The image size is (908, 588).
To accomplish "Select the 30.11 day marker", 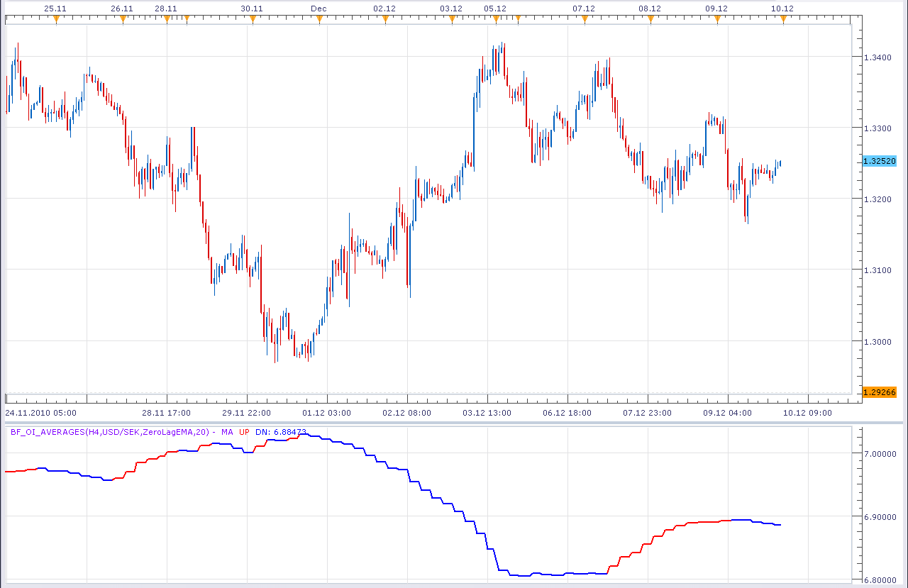I will point(252,19).
